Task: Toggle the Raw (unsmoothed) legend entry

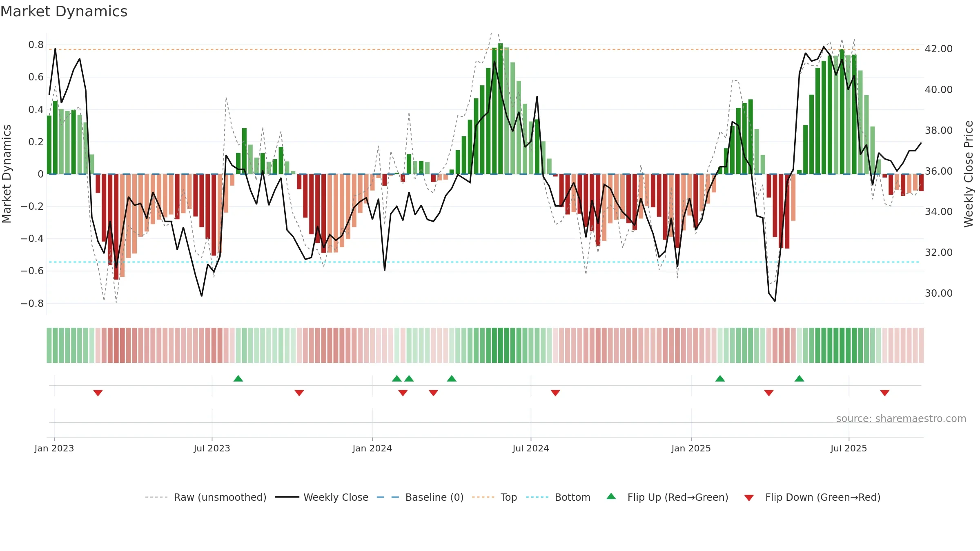Action: coord(206,497)
